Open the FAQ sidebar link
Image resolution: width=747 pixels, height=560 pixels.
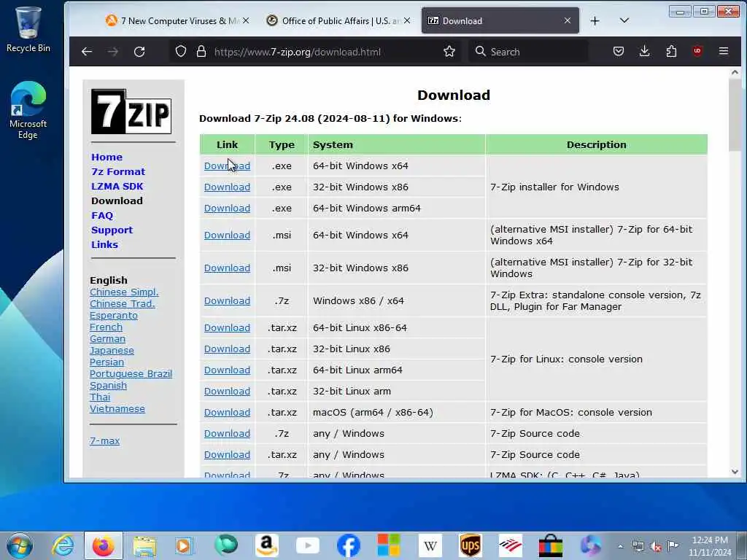click(x=102, y=215)
